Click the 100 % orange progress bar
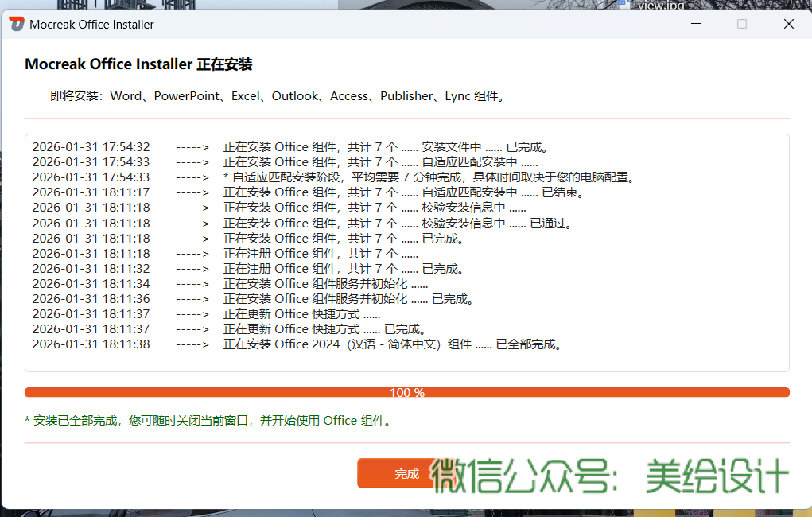This screenshot has width=812, height=517. pos(406,392)
